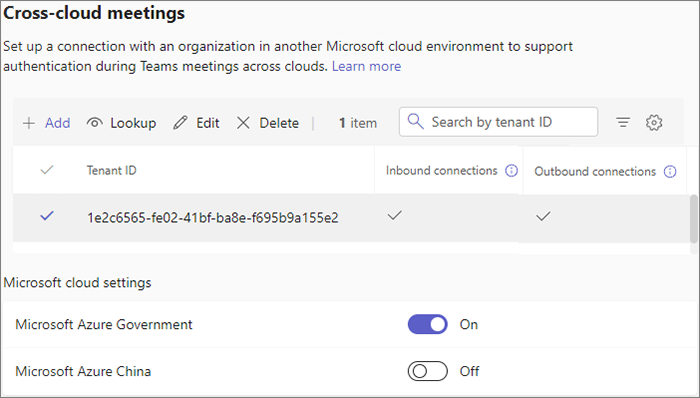Deselect row 1e2c6565 tenant checkmark

pyautogui.click(x=47, y=216)
